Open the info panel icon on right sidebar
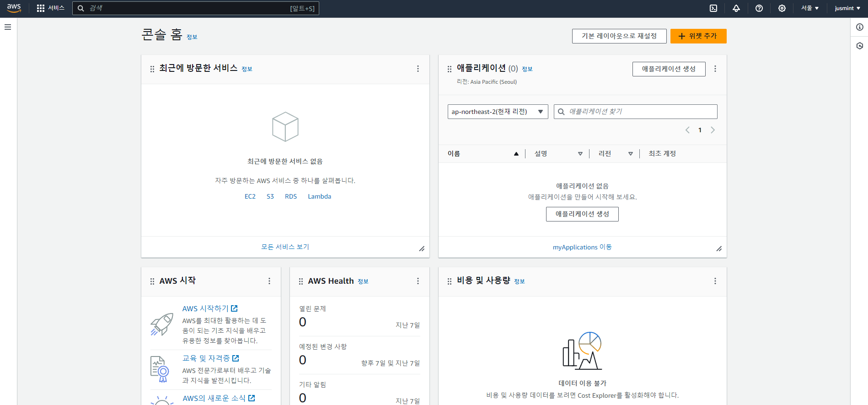 (860, 27)
